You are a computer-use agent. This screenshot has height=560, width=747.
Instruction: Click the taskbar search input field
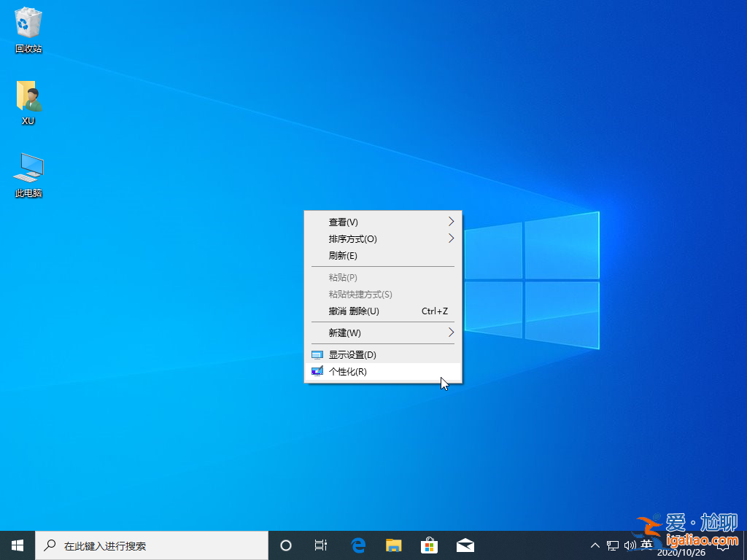pos(146,545)
